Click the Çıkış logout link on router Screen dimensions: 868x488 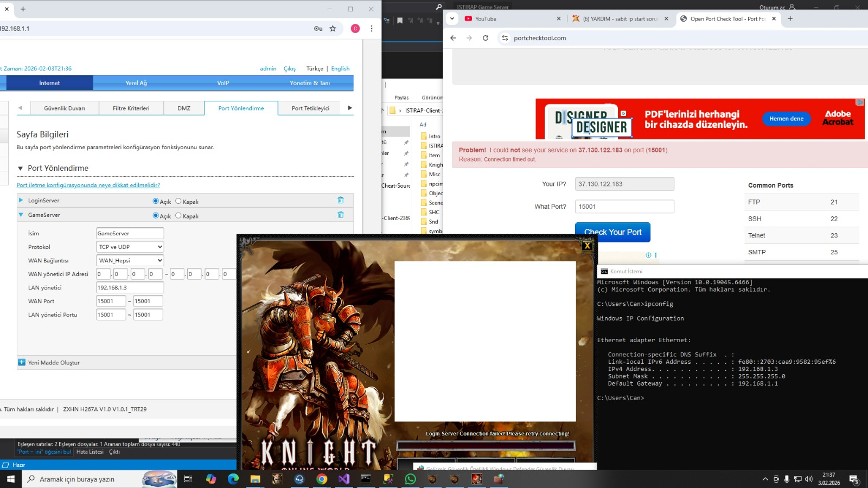(x=290, y=69)
